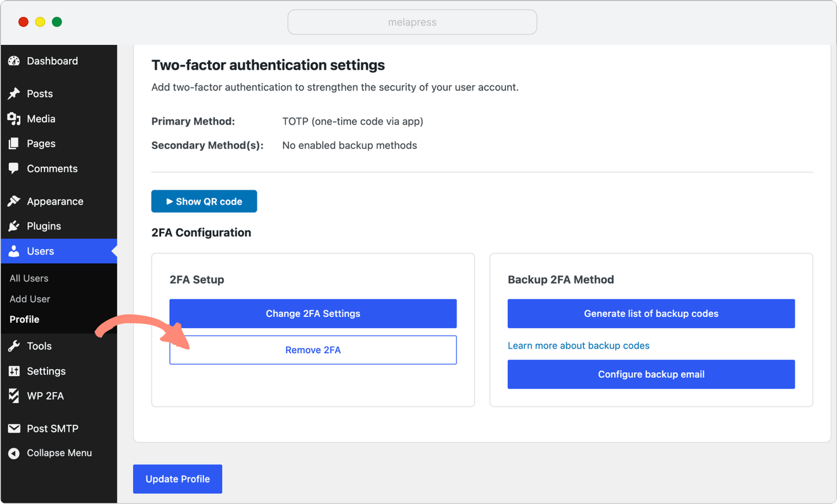The image size is (837, 504).
Task: Click the Tools wrench icon
Action: pyautogui.click(x=13, y=346)
